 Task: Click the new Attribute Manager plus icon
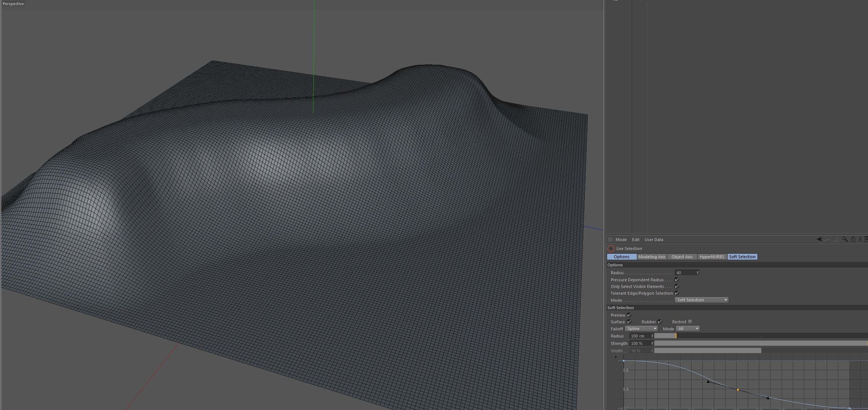click(866, 239)
